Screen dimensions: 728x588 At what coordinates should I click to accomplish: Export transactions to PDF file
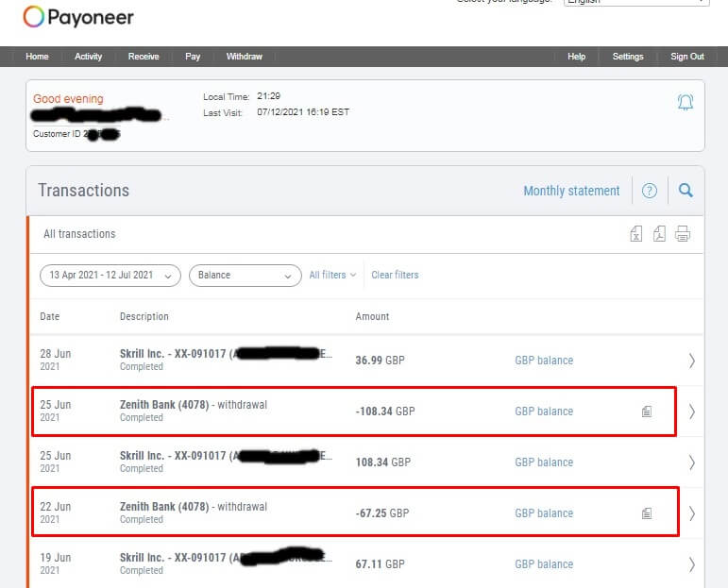click(659, 233)
